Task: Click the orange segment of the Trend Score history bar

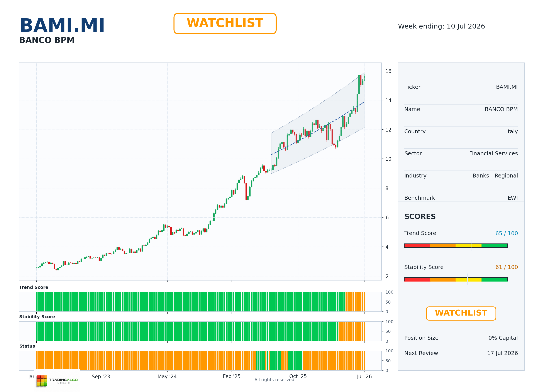Action: [355, 302]
